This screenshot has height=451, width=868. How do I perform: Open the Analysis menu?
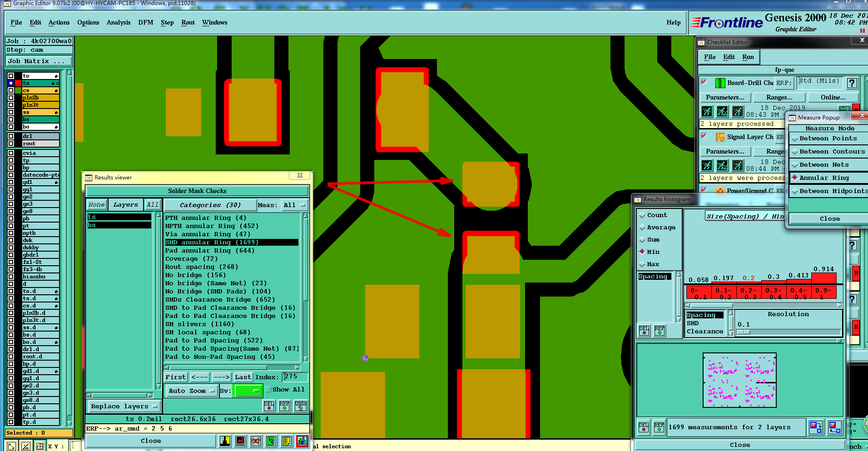[119, 23]
